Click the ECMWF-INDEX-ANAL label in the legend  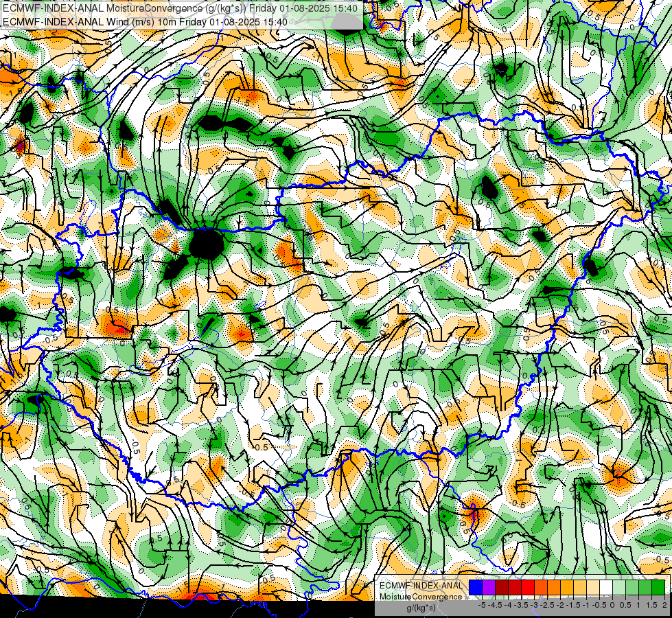click(x=421, y=586)
